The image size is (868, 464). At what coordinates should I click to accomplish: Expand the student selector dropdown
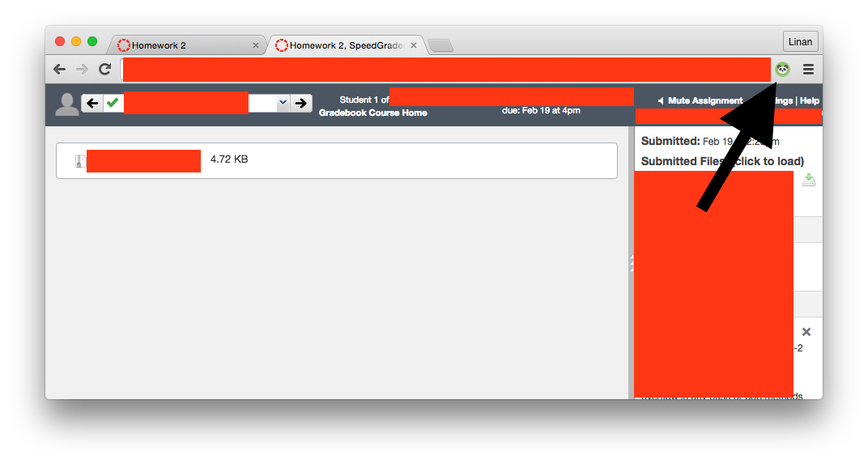tap(283, 103)
